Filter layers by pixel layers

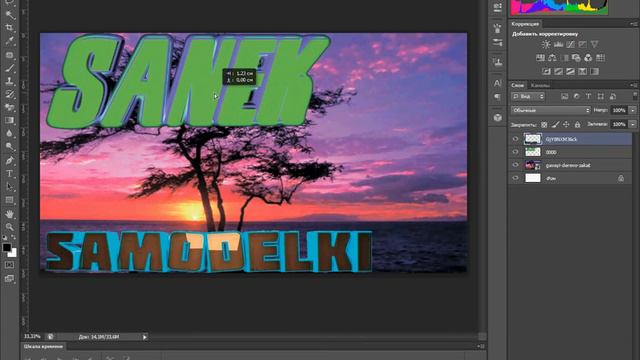(x=564, y=96)
